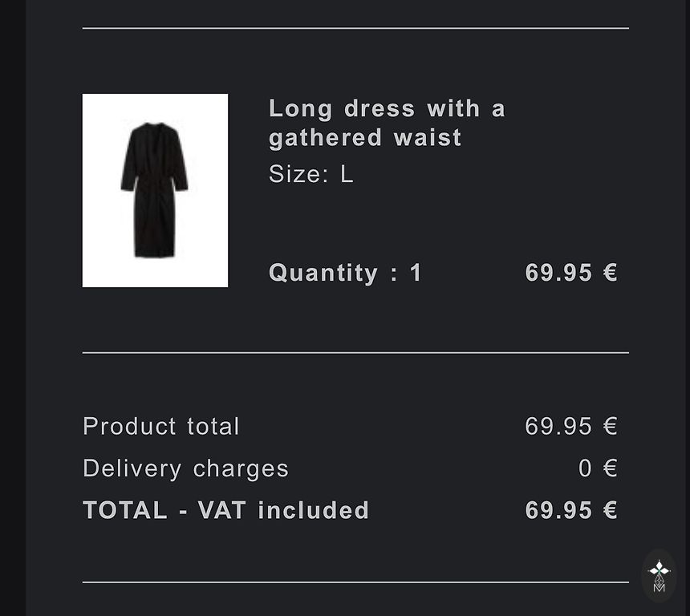The height and width of the screenshot is (616, 690).
Task: Click the floating diamond logo icon
Action: pos(659,575)
